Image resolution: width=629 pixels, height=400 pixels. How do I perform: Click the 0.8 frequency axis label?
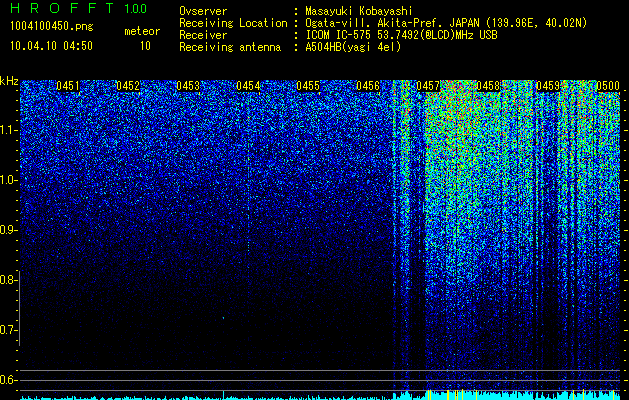pyautogui.click(x=8, y=280)
